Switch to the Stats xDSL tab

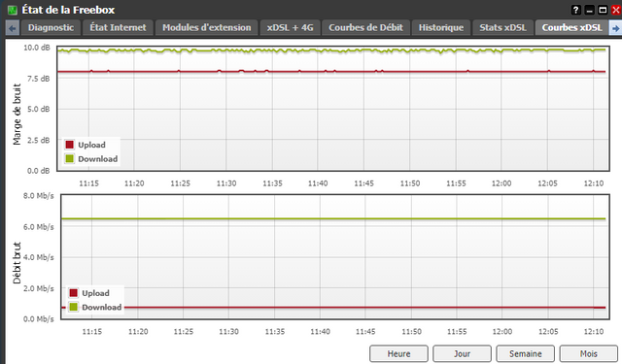click(502, 28)
